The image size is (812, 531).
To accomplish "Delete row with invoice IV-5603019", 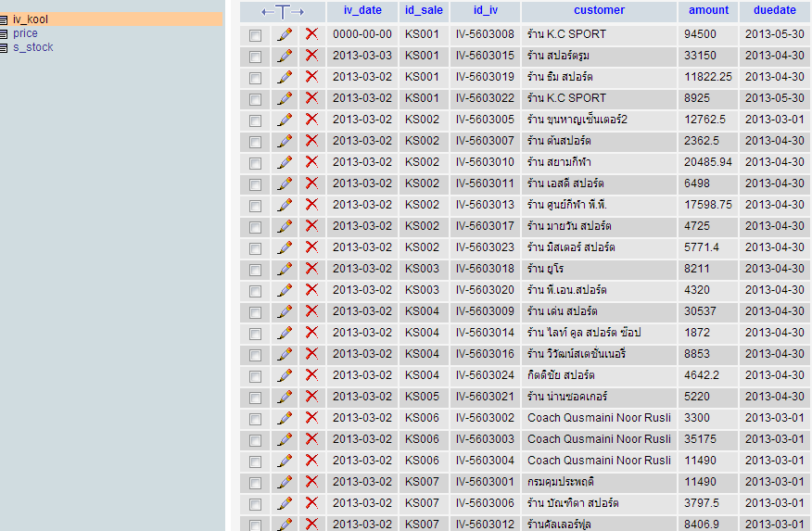I will [311, 77].
